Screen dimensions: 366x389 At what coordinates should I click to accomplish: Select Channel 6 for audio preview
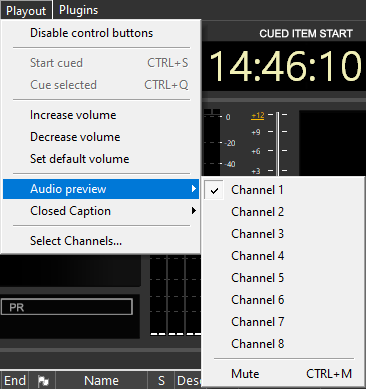point(283,300)
